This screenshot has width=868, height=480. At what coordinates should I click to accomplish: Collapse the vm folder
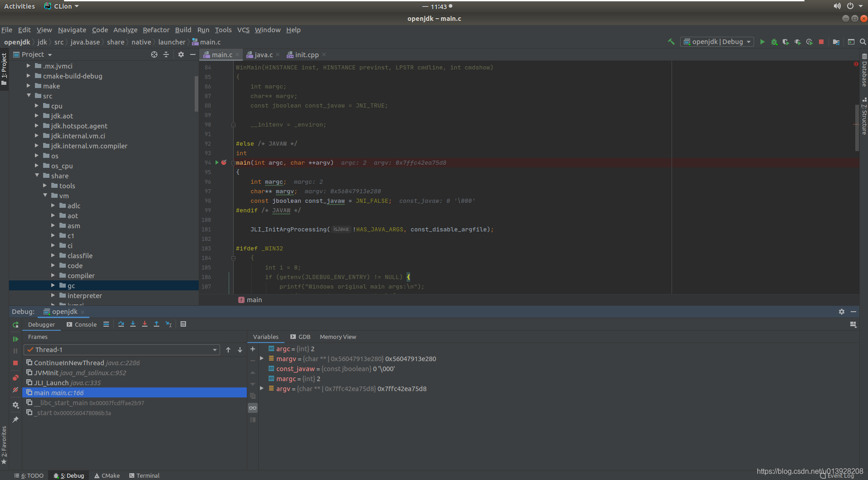click(x=44, y=196)
